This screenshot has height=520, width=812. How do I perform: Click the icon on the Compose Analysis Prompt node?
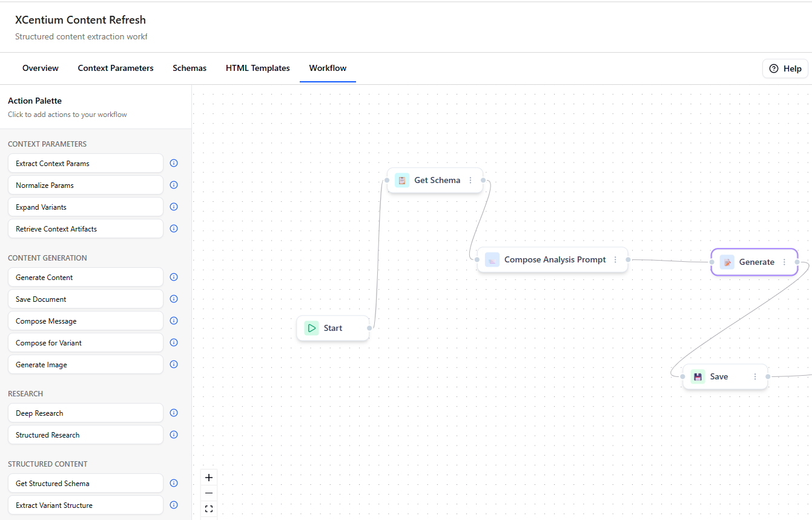point(492,259)
